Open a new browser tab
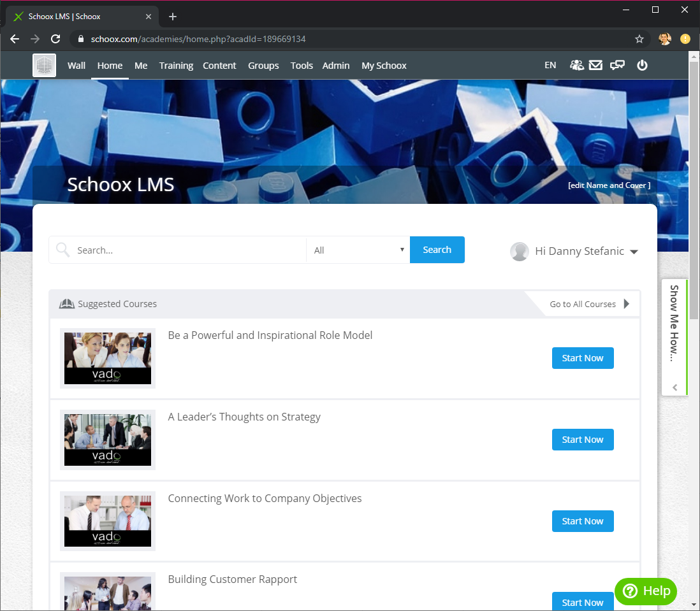The width and height of the screenshot is (700, 611). click(173, 17)
